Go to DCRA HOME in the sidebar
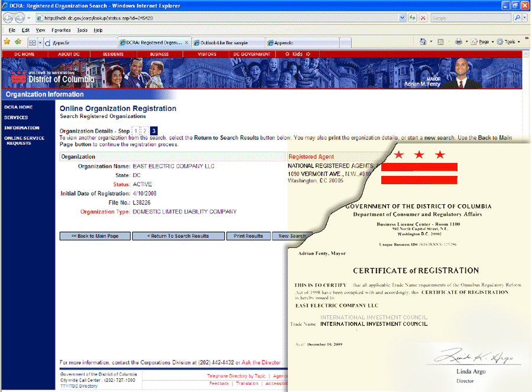Viewport: 532px width, 392px height. (18, 107)
